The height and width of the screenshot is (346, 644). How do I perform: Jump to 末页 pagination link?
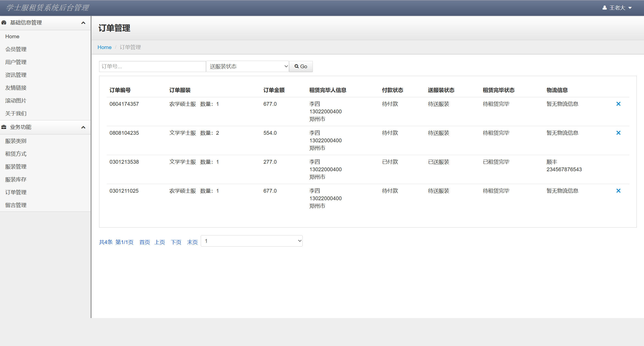[x=192, y=242]
